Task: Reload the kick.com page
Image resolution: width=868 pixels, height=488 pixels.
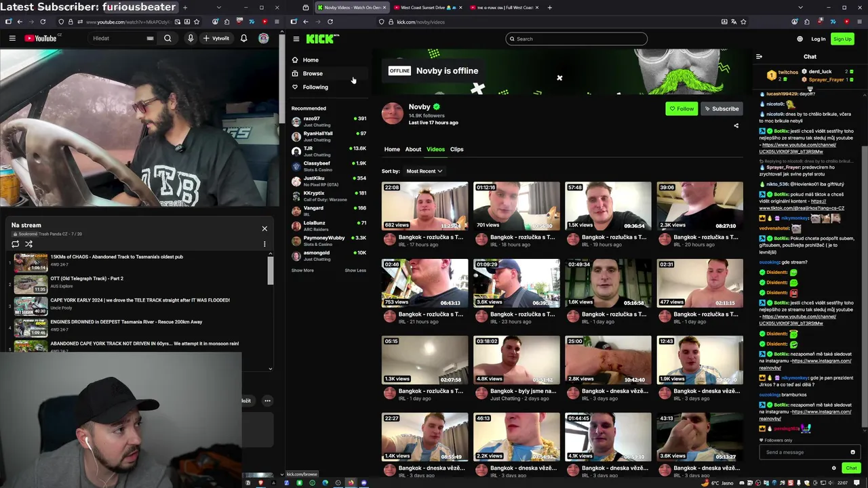Action: [331, 22]
